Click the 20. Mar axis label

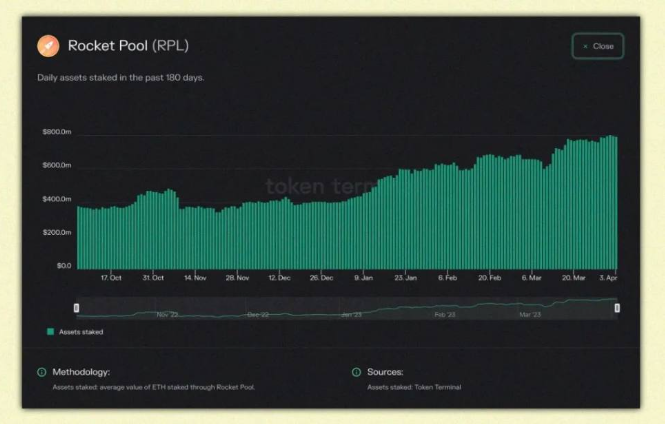(x=574, y=278)
